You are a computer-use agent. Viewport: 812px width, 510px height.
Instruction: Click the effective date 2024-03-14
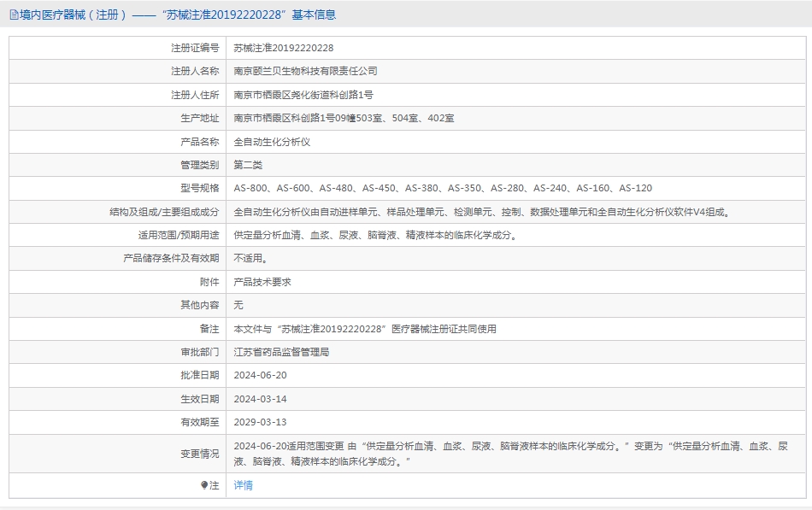click(x=261, y=398)
